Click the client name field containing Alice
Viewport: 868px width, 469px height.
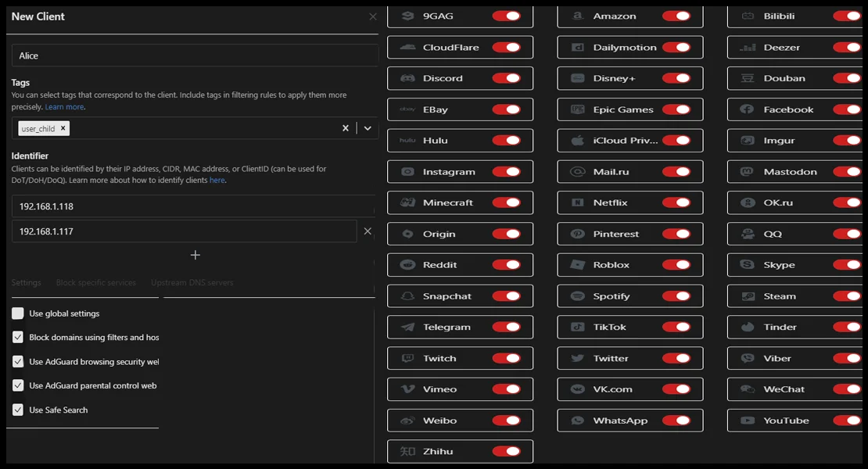tap(195, 55)
